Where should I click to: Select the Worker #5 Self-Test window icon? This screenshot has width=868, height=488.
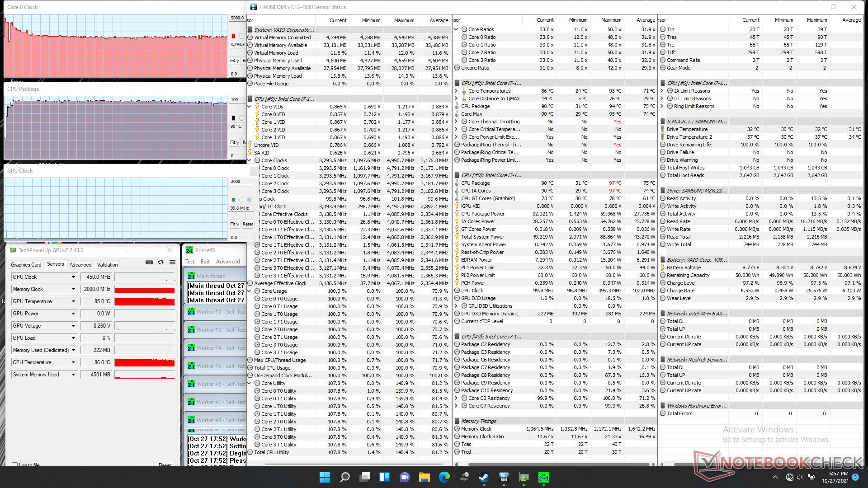tap(191, 366)
